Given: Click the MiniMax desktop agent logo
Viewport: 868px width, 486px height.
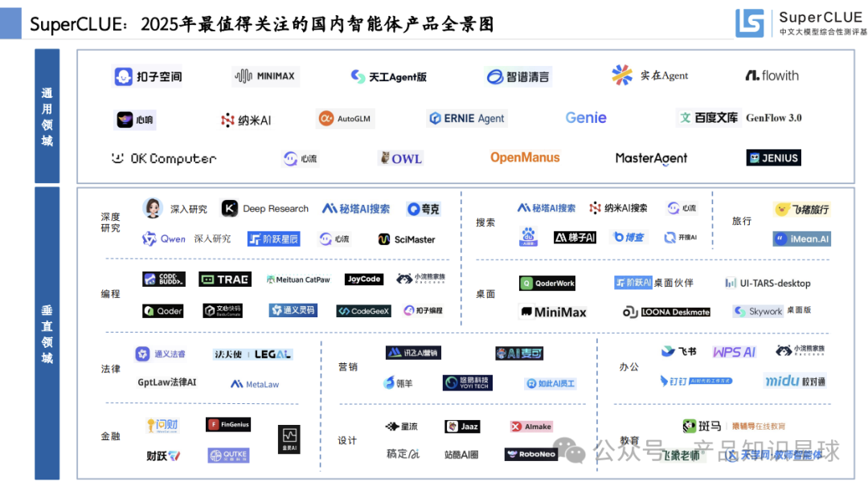Looking at the screenshot, I should coord(554,311).
